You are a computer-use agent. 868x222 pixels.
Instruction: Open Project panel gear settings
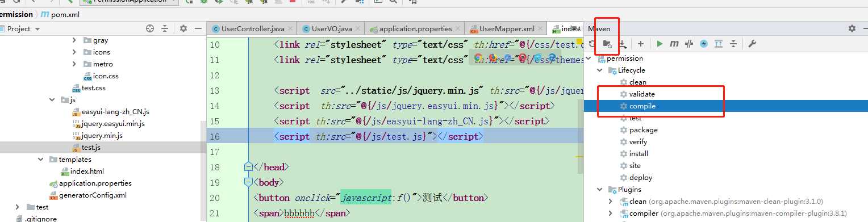point(183,28)
